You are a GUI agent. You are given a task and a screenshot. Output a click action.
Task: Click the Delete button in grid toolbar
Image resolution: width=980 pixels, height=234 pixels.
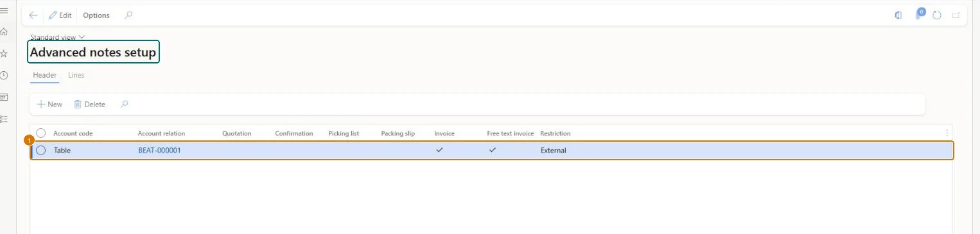pos(89,104)
